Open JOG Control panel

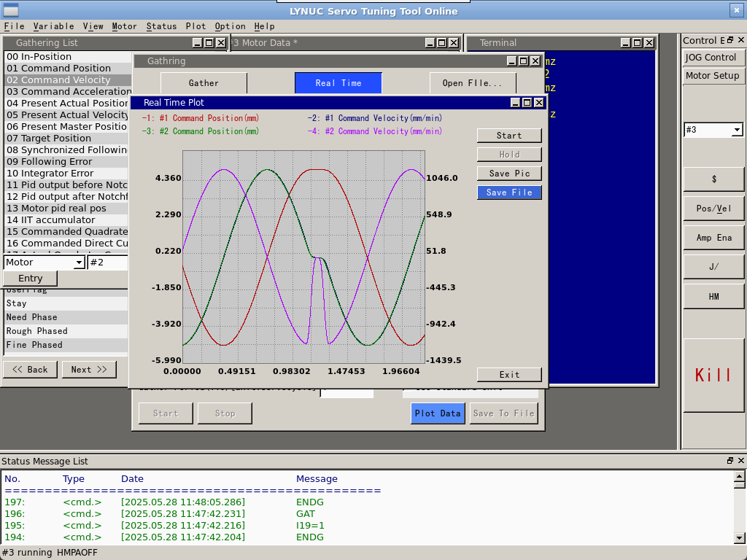(x=713, y=58)
